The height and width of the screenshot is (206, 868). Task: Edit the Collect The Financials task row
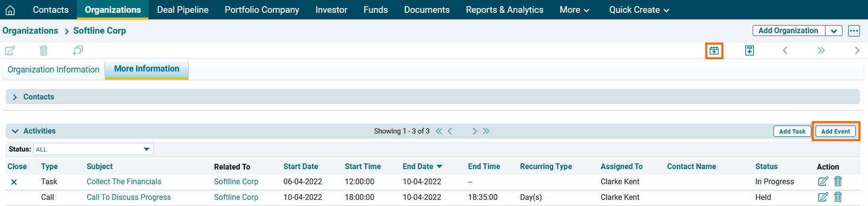click(x=823, y=181)
